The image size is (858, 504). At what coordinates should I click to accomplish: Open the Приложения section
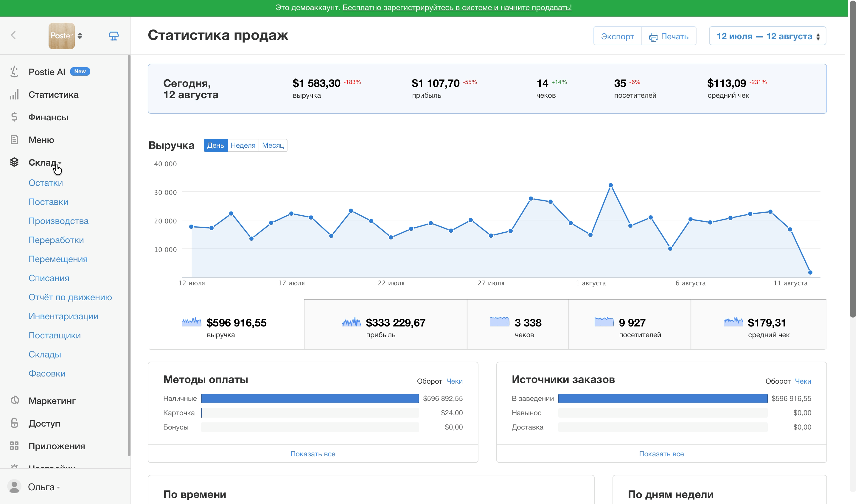pyautogui.click(x=57, y=446)
